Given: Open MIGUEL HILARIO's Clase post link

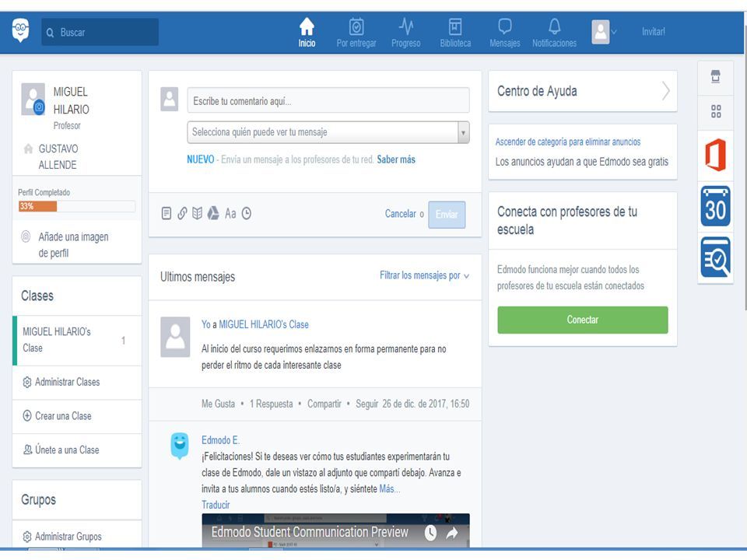Looking at the screenshot, I should click(x=264, y=324).
